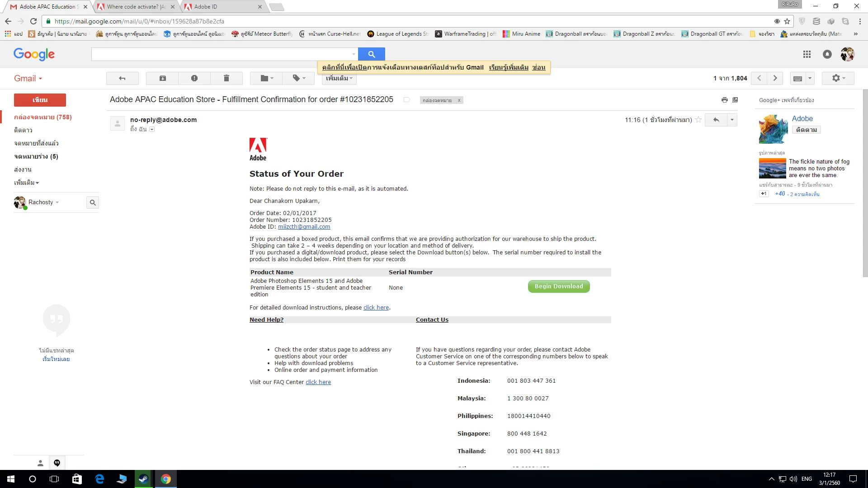Toggle the importance marker beside subject
Viewport: 868px width, 488px height.
(406, 100)
